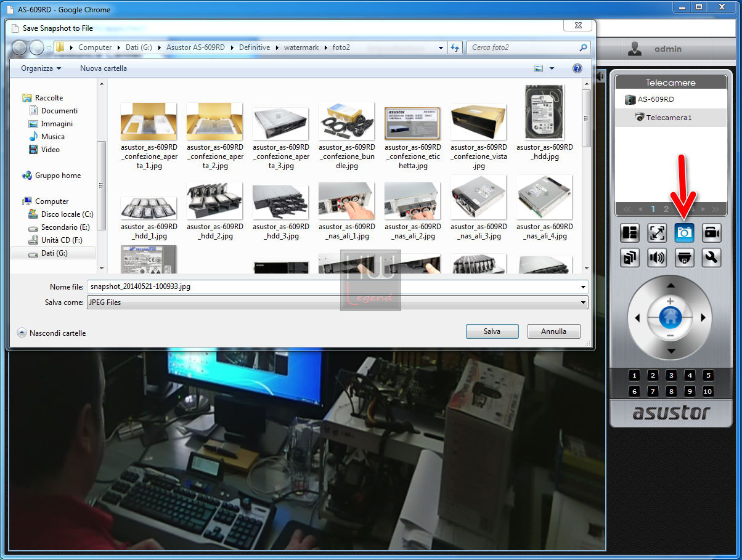
Task: Go to page 1 of the camera list
Action: tap(653, 209)
